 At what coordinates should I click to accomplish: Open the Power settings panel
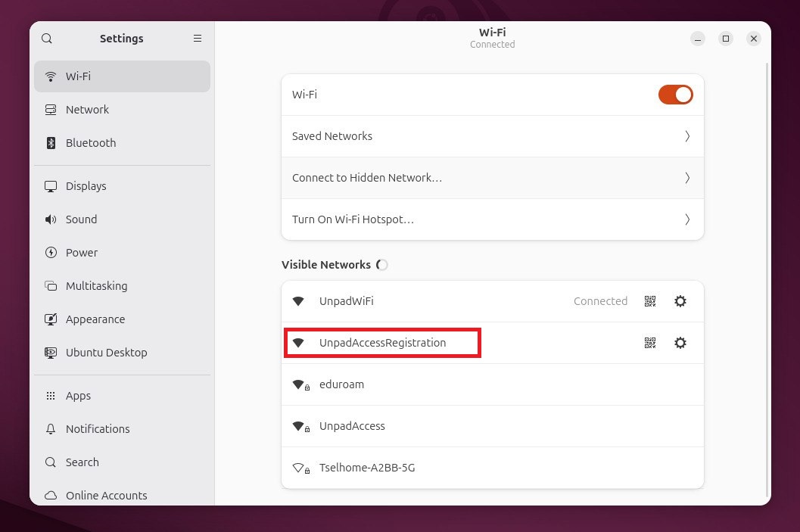[x=122, y=253]
